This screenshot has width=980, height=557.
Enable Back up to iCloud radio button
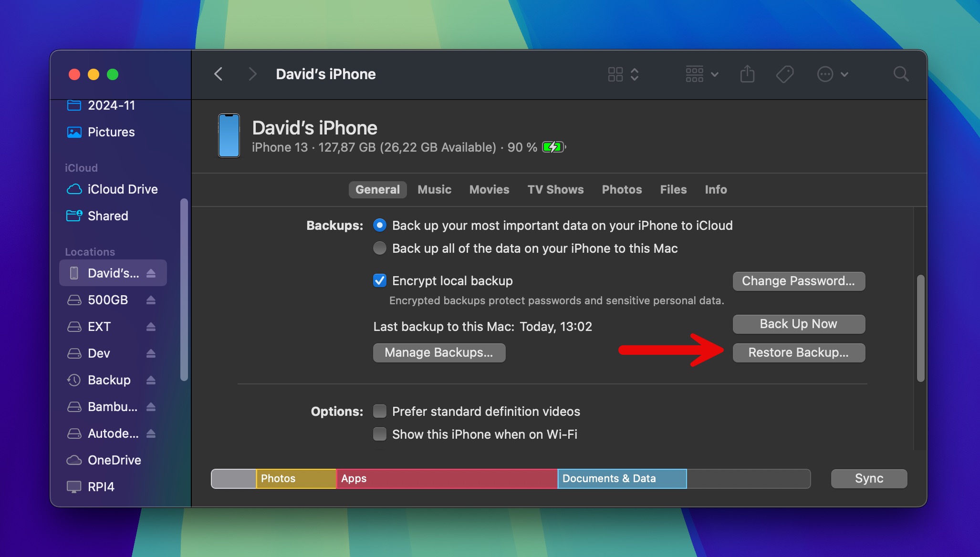[x=379, y=225]
